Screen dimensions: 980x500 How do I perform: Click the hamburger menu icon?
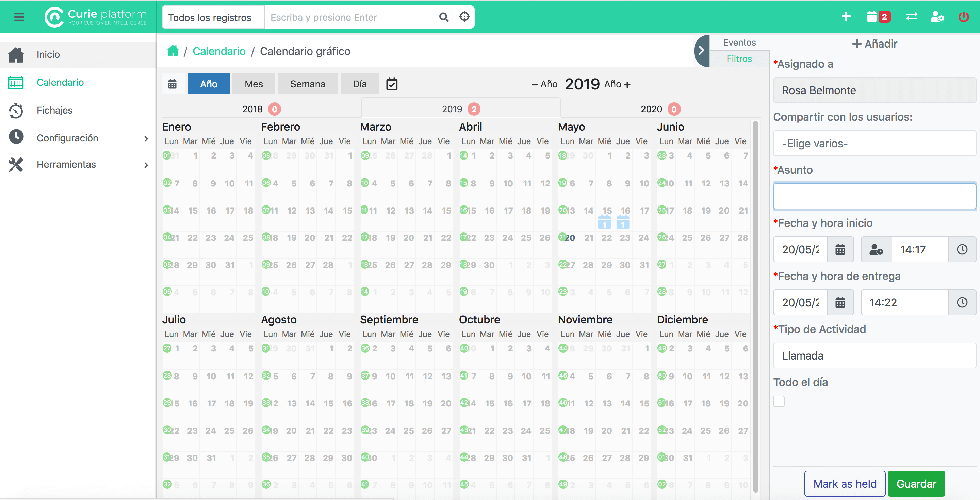pyautogui.click(x=19, y=17)
